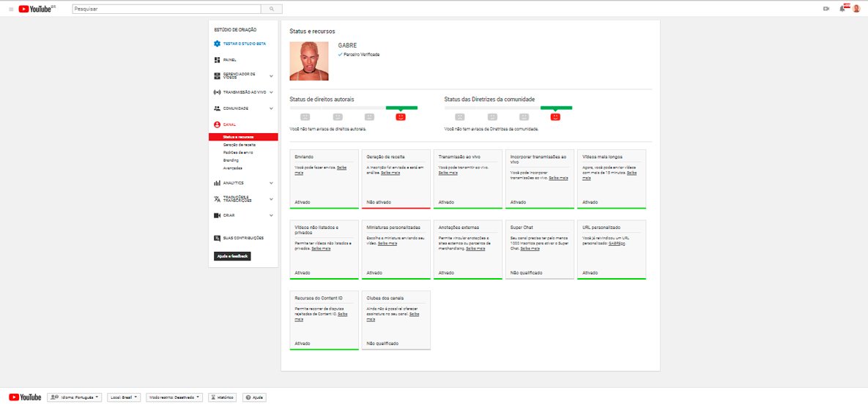Open the Idioma: Português dropdown
Viewport: 868px width, 404px height.
75,397
